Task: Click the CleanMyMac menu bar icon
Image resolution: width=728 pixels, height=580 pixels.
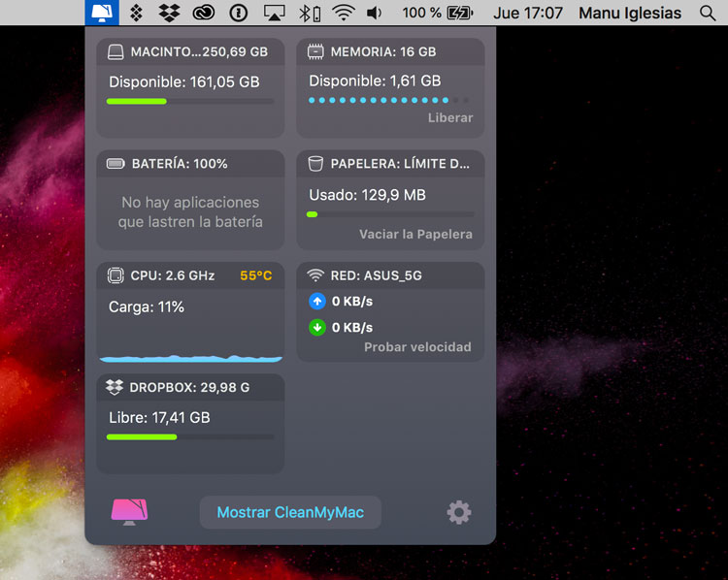Action: (102, 13)
